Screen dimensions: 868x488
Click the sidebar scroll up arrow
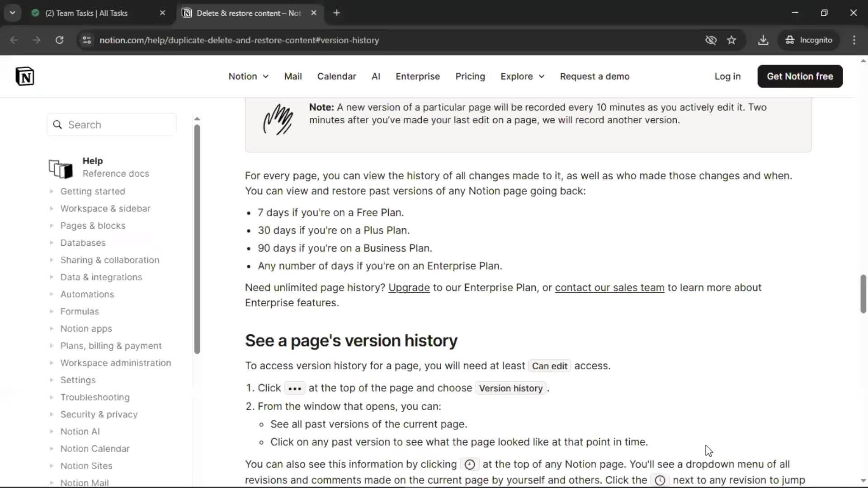(x=197, y=119)
